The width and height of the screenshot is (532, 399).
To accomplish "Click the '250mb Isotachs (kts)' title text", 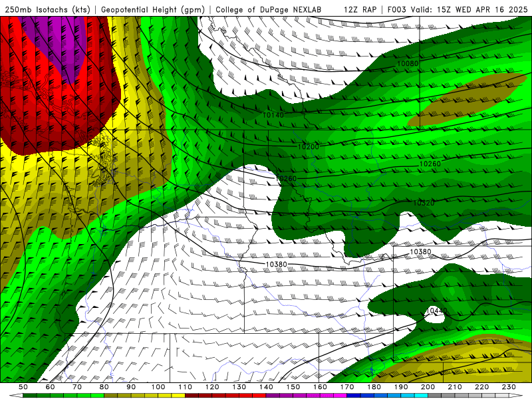I will [x=47, y=9].
